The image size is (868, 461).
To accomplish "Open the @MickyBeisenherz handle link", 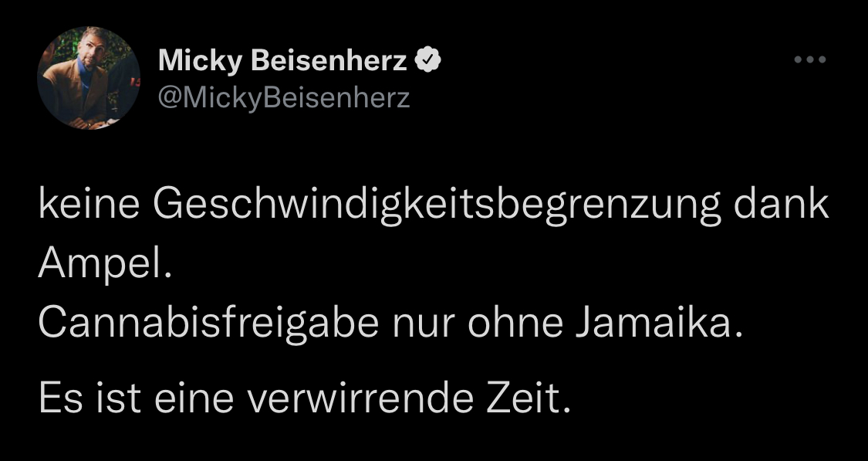I will tap(284, 98).
